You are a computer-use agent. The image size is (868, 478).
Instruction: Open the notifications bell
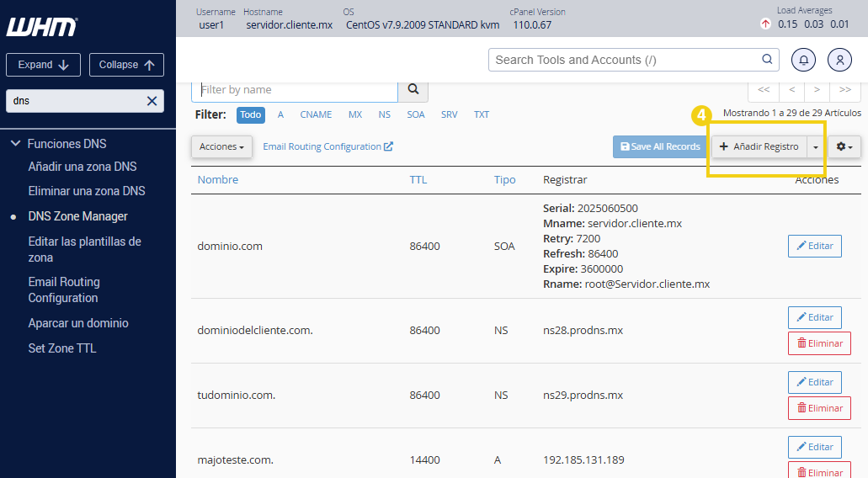[803, 60]
